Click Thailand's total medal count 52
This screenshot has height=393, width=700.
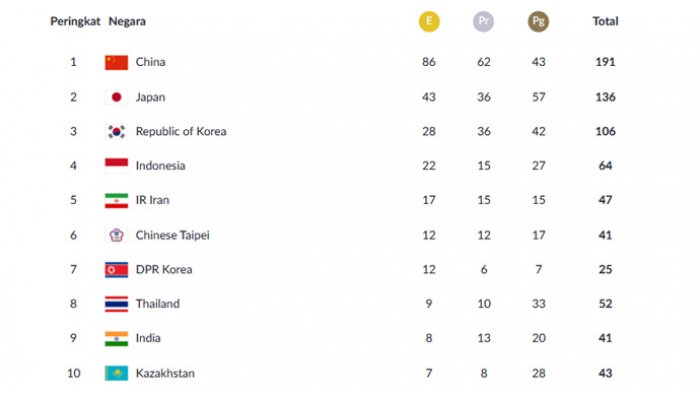click(605, 304)
